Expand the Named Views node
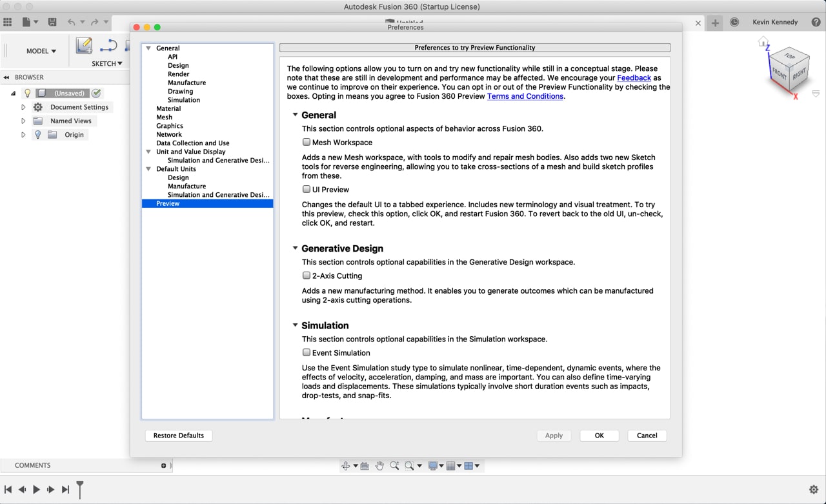 (x=23, y=121)
